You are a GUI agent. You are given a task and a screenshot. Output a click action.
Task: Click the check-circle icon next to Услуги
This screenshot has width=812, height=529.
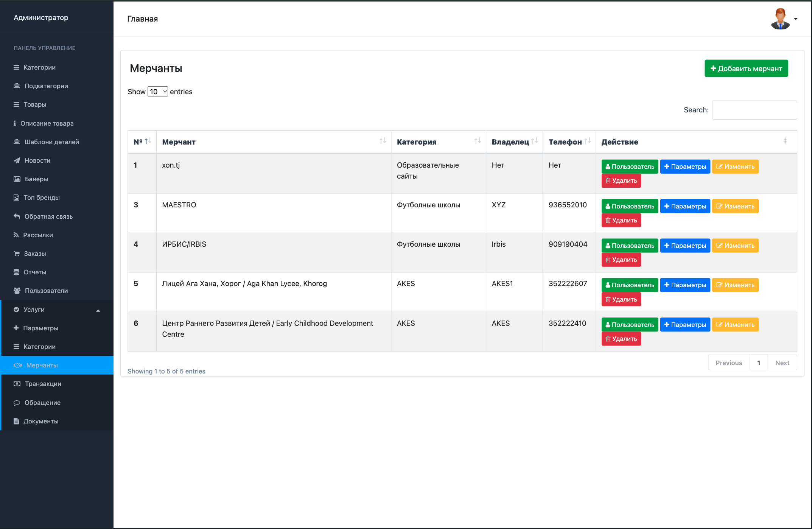[16, 310]
